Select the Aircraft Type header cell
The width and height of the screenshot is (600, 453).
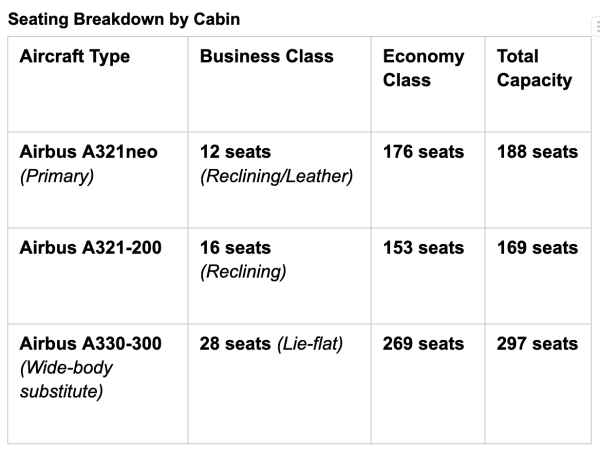(x=98, y=84)
